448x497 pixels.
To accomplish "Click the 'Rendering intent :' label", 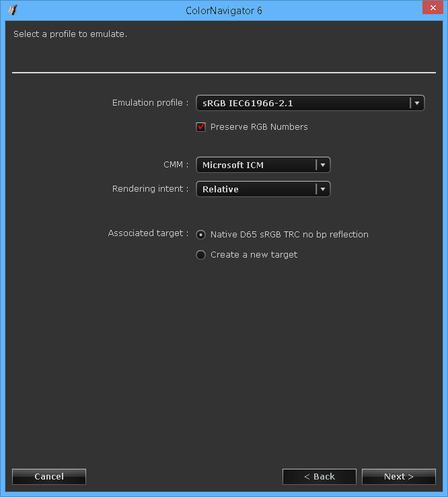I will pos(150,189).
